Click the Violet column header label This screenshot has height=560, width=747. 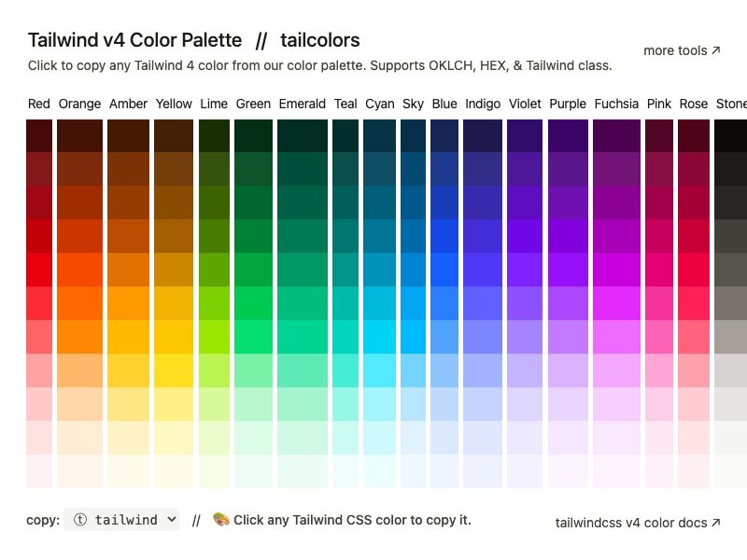(524, 104)
